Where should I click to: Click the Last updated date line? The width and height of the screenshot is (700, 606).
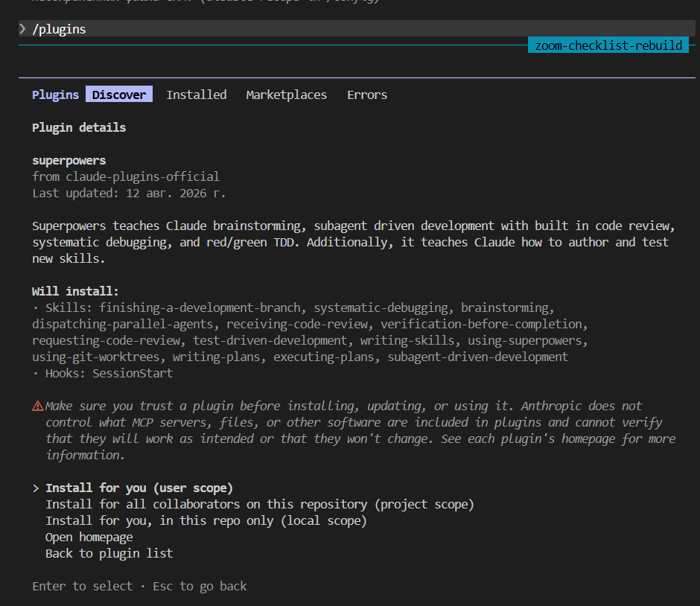pos(129,194)
